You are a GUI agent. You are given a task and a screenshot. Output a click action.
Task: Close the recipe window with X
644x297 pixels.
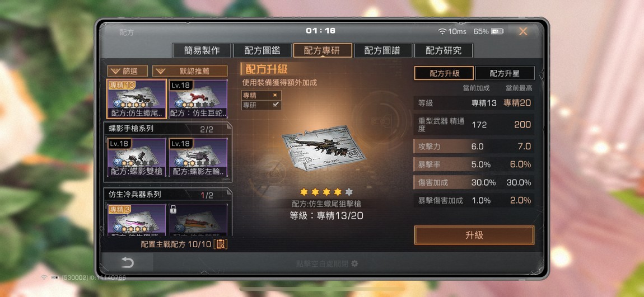523,31
